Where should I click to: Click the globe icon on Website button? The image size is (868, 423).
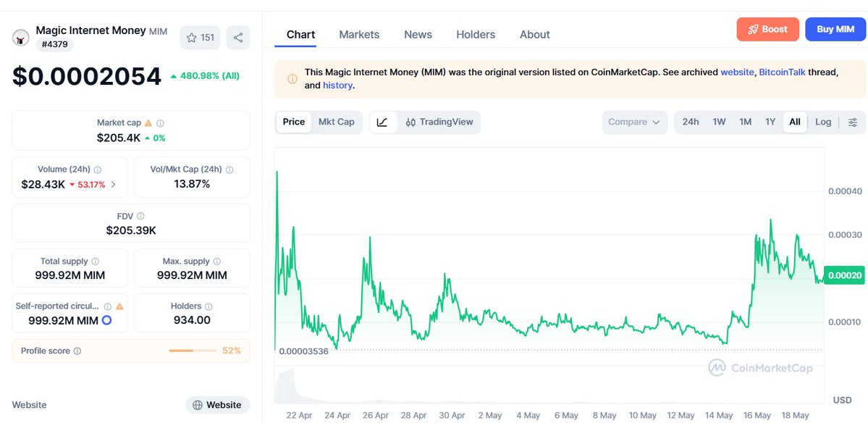coord(198,405)
